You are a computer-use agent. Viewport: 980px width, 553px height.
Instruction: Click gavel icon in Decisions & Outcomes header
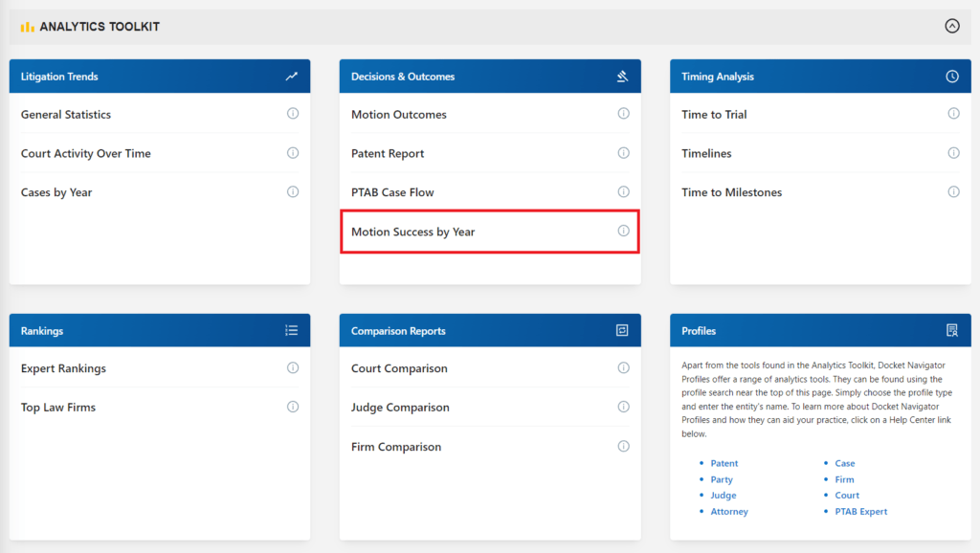pyautogui.click(x=622, y=77)
